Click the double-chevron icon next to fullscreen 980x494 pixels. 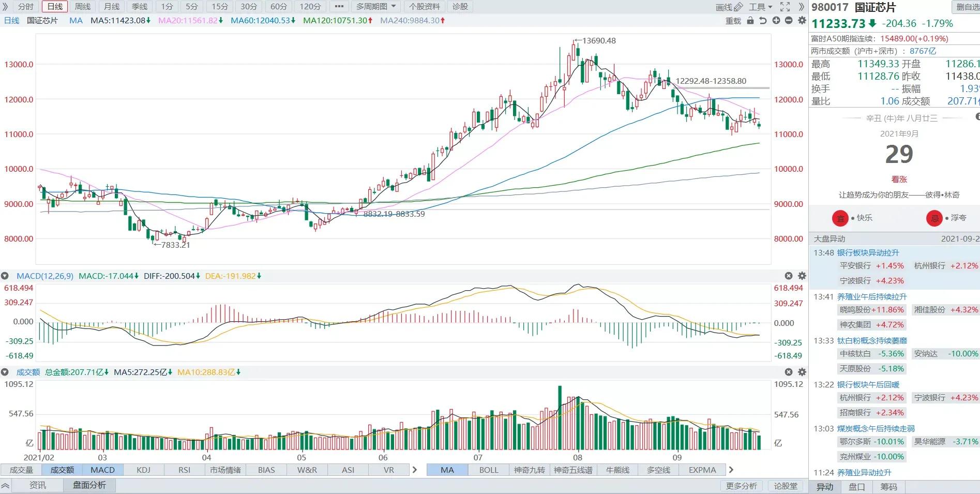coord(802,7)
